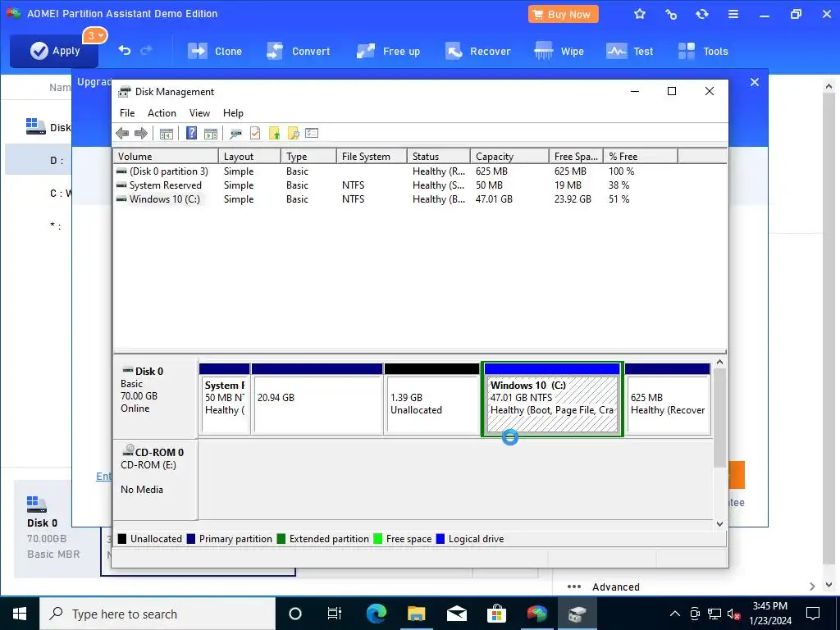Open the Help menu in Disk Management

[x=233, y=113]
